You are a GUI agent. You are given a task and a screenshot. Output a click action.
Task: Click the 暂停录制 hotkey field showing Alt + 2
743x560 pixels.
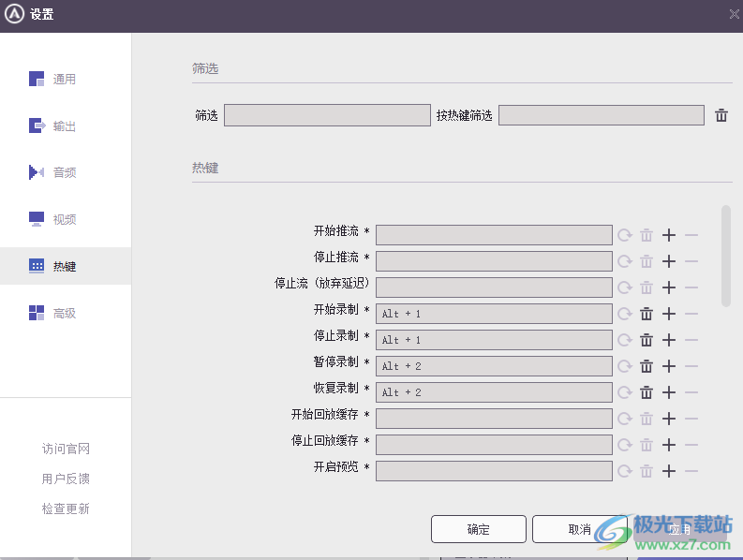494,366
